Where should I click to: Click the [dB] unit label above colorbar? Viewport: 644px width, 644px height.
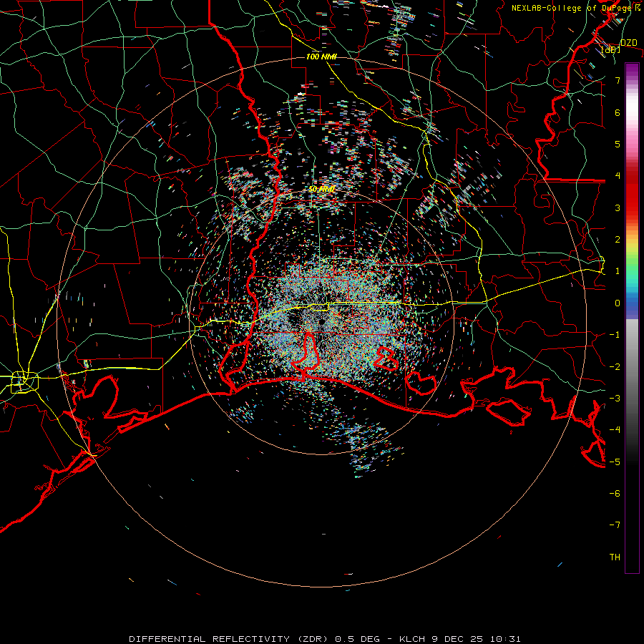pos(611,49)
